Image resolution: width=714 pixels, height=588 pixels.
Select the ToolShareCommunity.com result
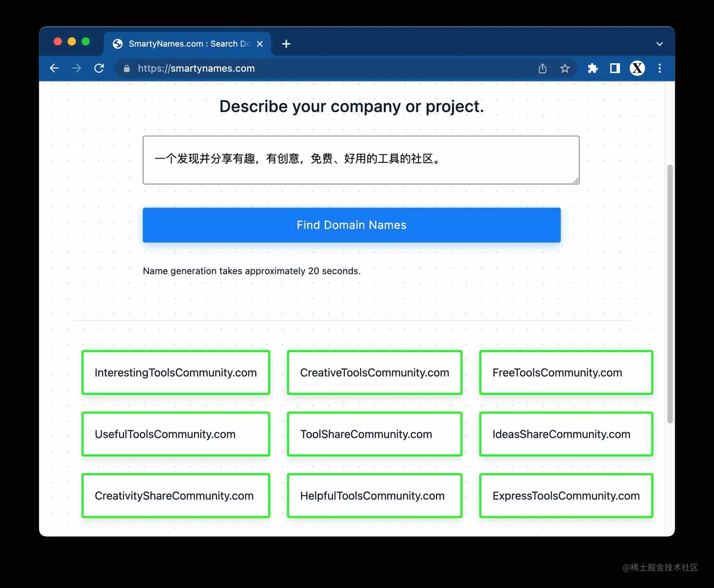(x=374, y=434)
